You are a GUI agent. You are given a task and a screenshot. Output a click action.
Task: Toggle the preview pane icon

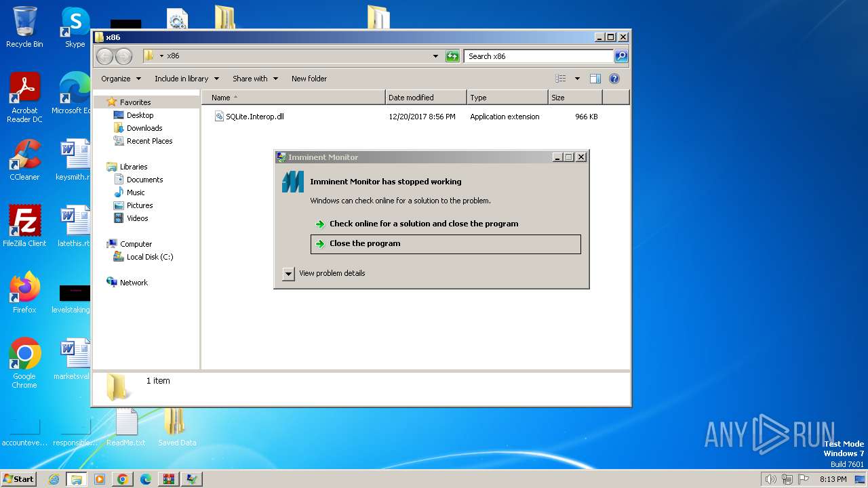click(x=595, y=79)
